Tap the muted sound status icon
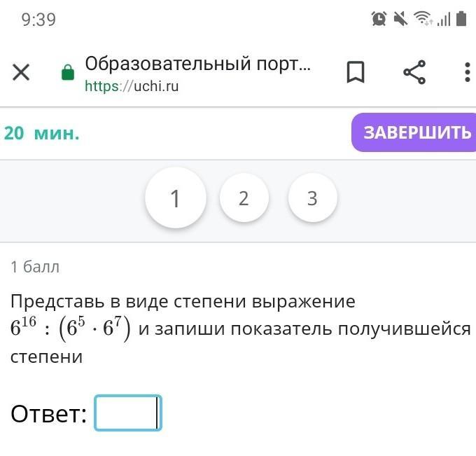 (400, 19)
